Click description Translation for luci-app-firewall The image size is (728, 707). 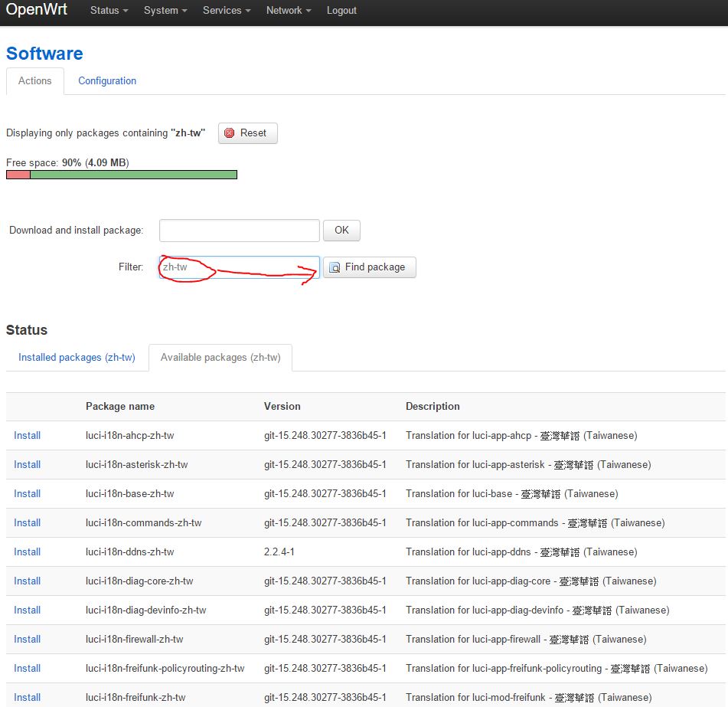click(x=526, y=639)
